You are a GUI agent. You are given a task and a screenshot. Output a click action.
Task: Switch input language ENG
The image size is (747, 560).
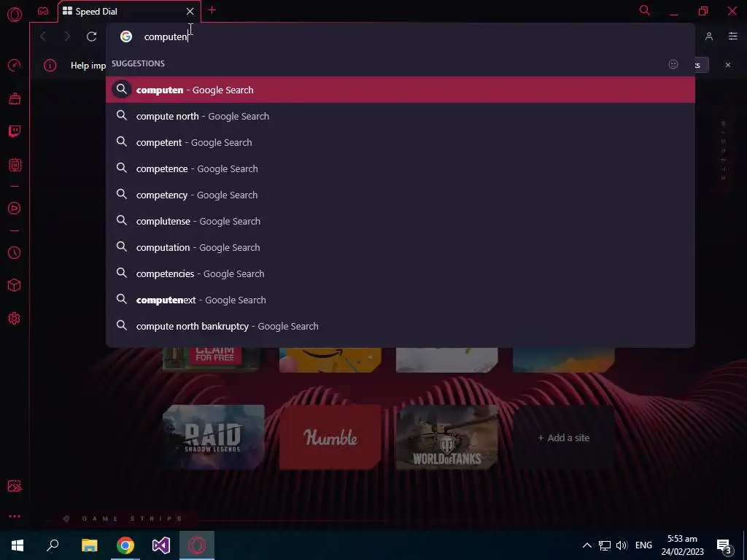click(x=643, y=545)
